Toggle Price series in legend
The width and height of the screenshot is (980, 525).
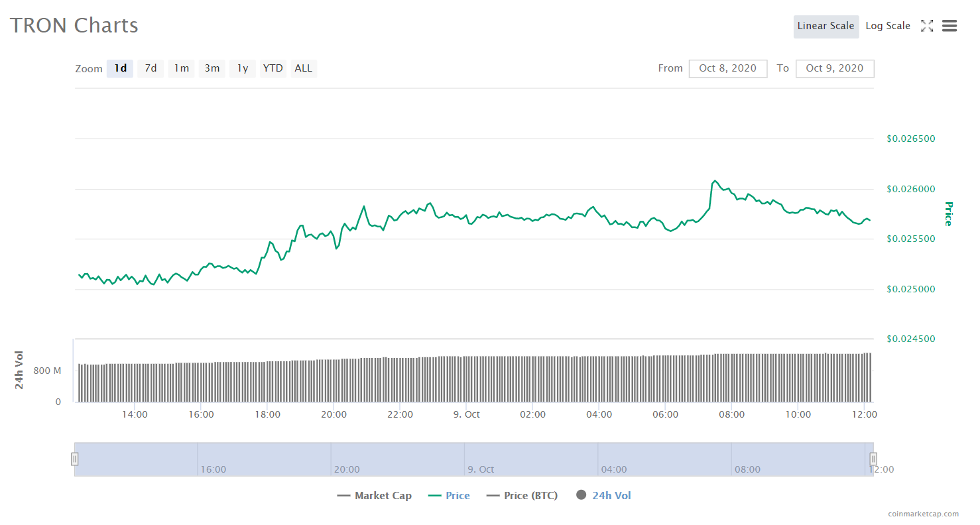pyautogui.click(x=449, y=495)
